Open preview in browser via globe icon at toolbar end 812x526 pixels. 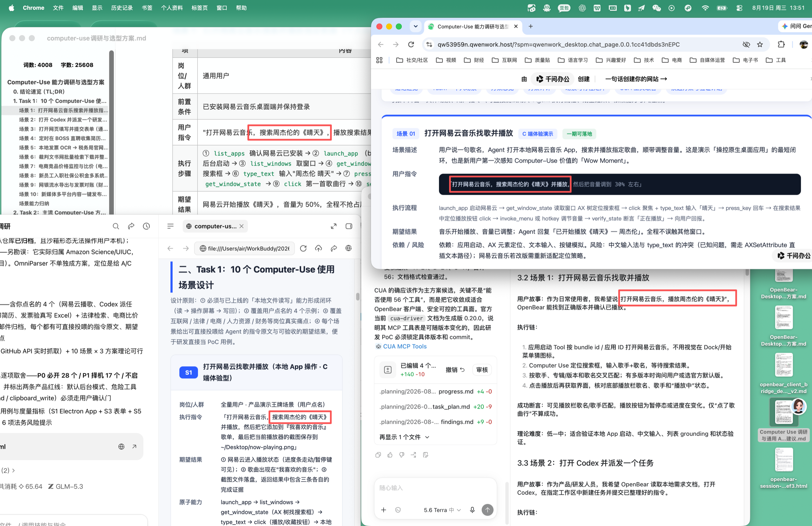pos(349,248)
